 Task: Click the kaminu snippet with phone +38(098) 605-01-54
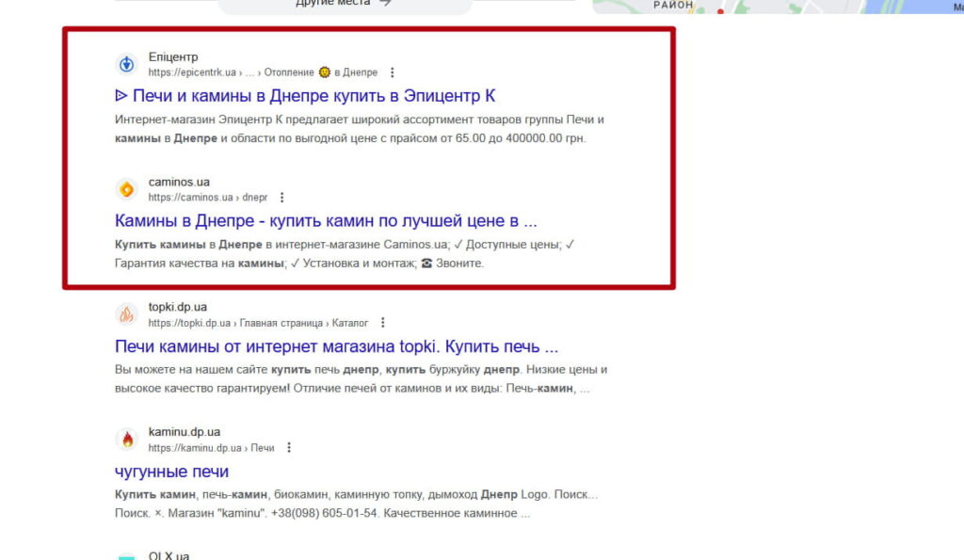pyautogui.click(x=357, y=504)
